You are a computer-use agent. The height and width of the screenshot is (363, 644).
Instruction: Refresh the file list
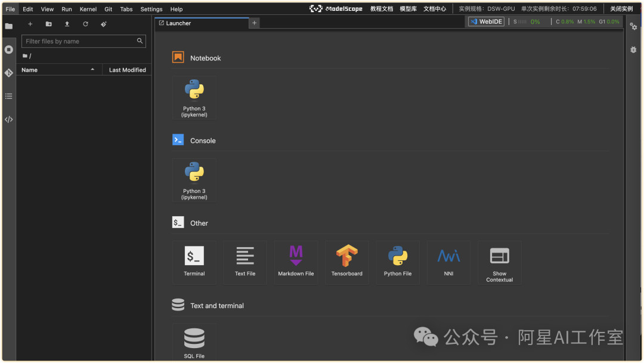85,24
